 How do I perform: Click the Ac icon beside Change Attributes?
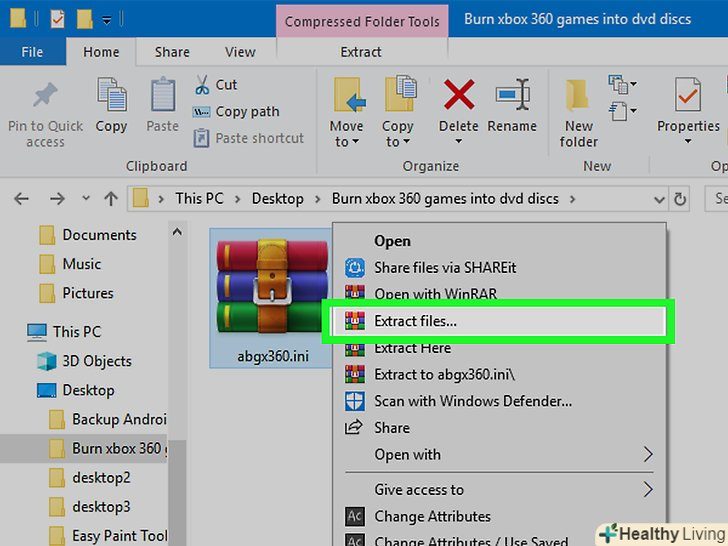coord(355,516)
